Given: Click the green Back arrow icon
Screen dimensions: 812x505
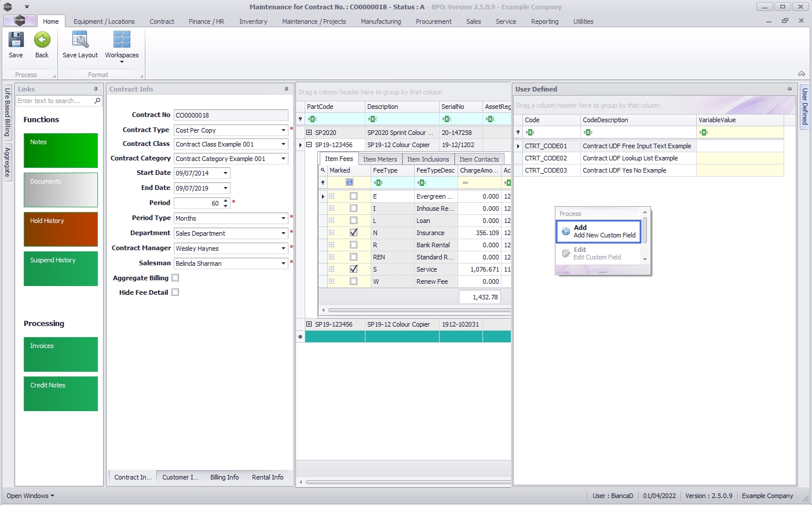Looking at the screenshot, I should tap(42, 40).
